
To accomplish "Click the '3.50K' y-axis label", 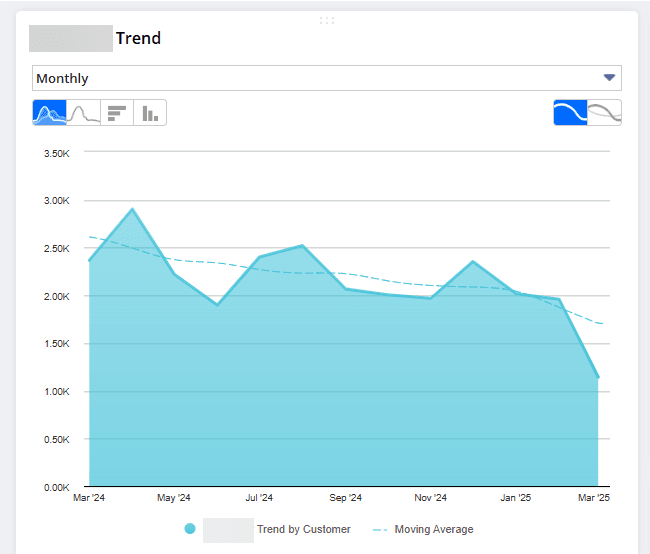I will [57, 153].
